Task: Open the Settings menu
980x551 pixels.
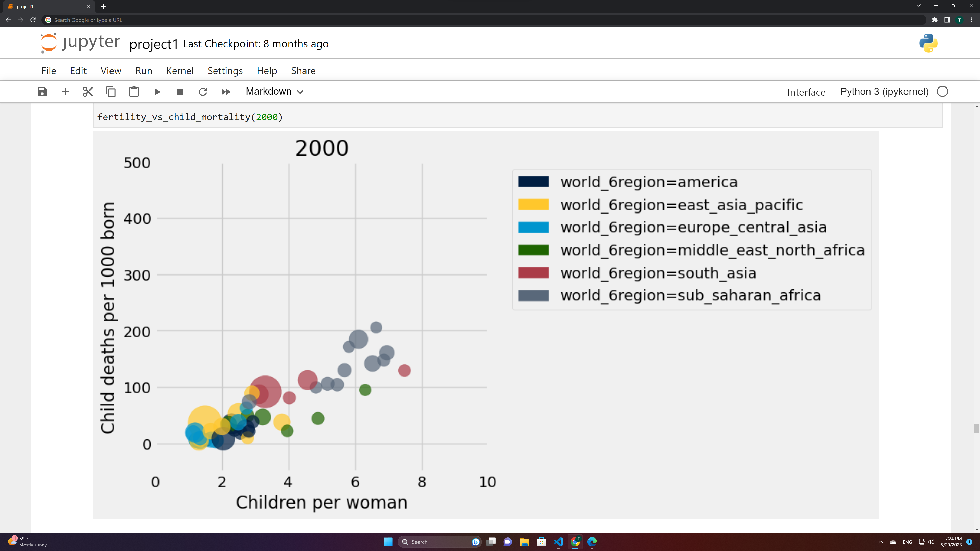Action: [x=225, y=71]
